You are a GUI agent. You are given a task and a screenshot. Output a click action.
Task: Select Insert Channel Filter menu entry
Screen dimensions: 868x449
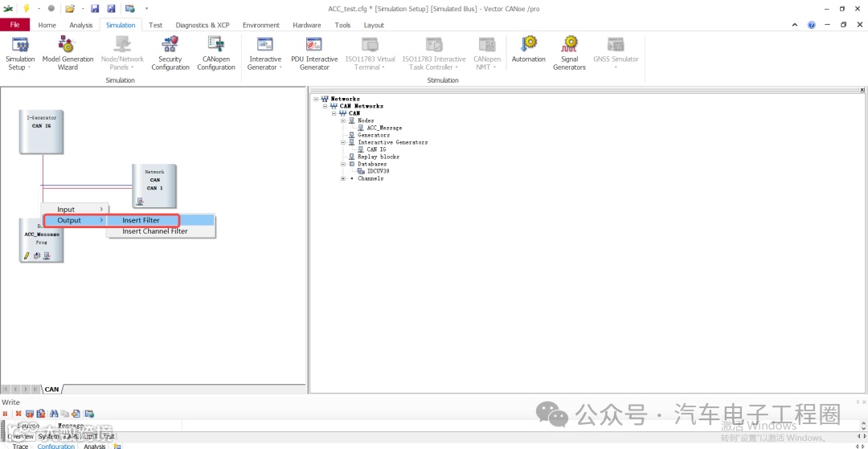click(160, 231)
